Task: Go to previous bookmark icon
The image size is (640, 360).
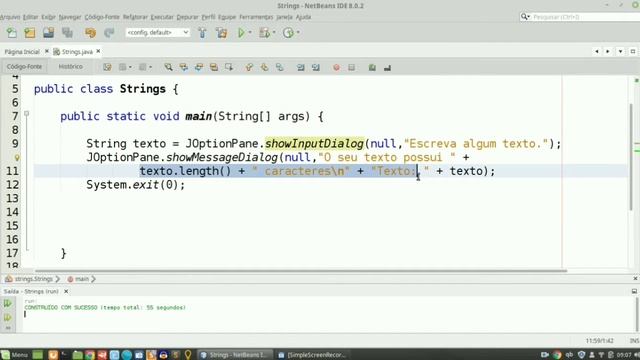Action: point(249,67)
